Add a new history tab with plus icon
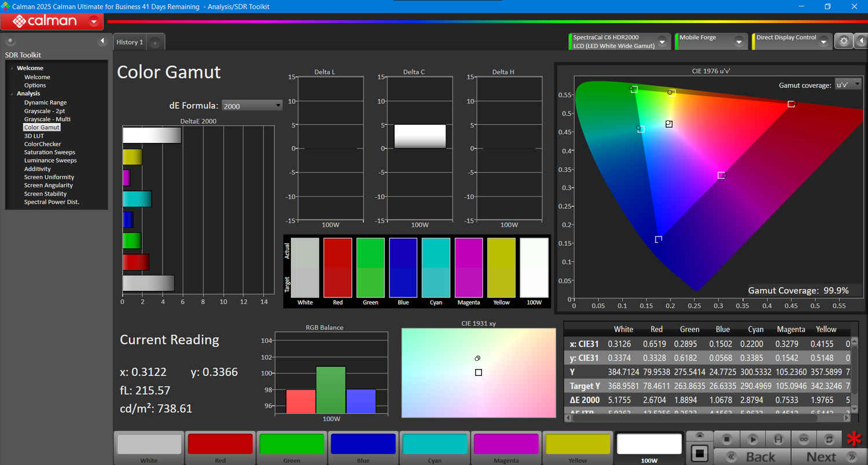Viewport: 868px width, 465px height. coord(155,43)
